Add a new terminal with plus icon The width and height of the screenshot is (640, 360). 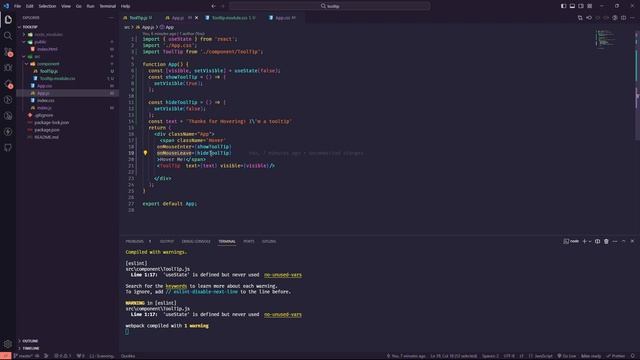584,241
